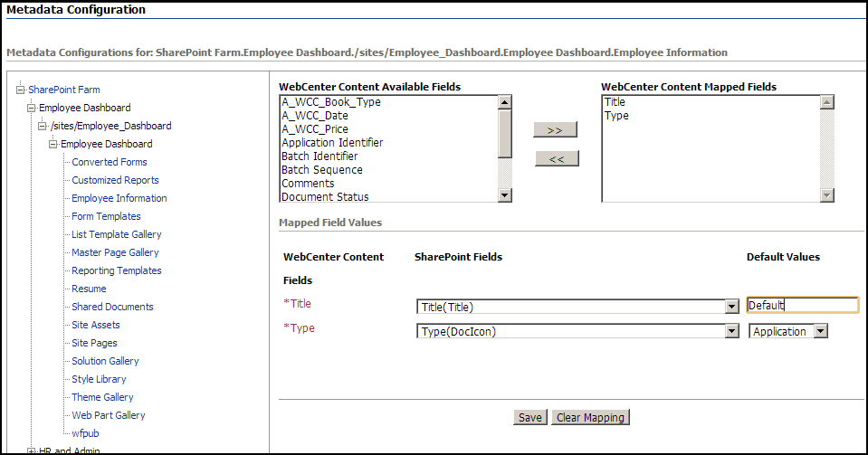Select Type in Mapped Fields list
This screenshot has height=455, width=868.
click(x=711, y=116)
